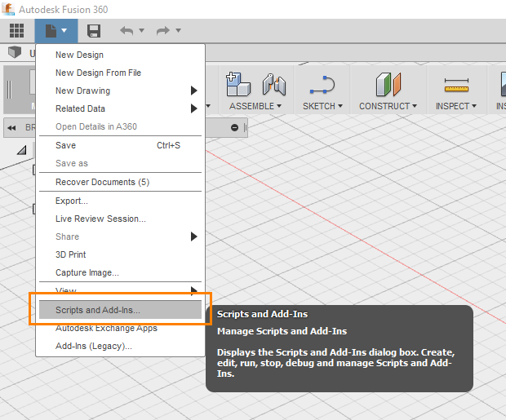
Task: Click the Undo arrow icon
Action: 126,31
